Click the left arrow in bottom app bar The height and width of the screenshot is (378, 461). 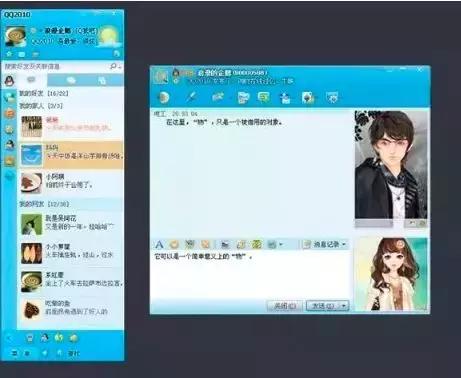coord(9,338)
